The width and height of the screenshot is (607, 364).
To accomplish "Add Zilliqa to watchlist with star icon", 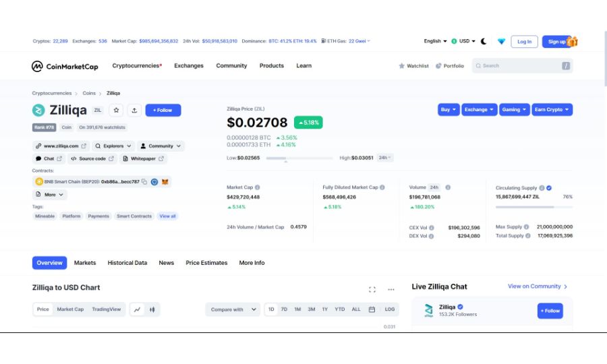I will coord(116,111).
